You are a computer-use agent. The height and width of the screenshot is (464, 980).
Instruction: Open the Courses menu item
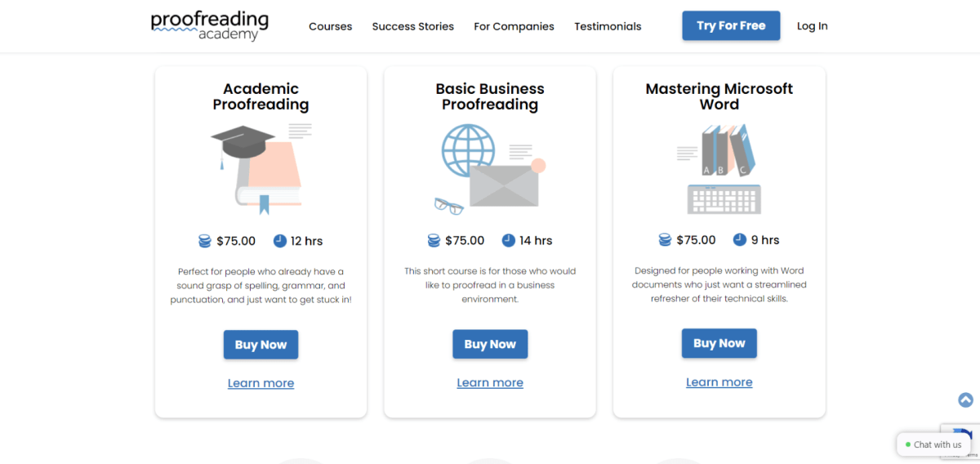point(330,26)
